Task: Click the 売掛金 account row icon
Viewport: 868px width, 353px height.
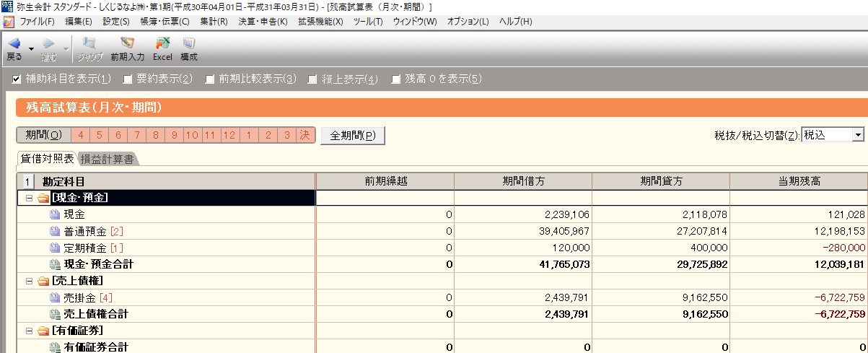Action: 56,297
